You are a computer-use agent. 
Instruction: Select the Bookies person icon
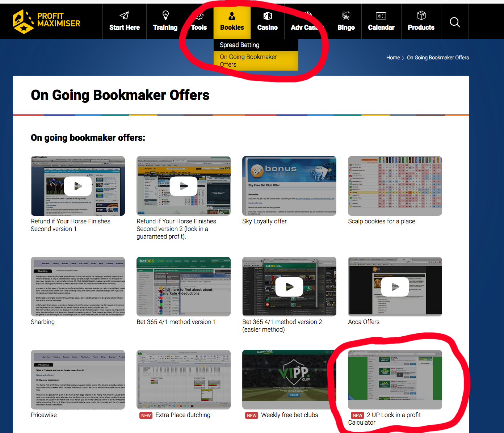click(232, 16)
